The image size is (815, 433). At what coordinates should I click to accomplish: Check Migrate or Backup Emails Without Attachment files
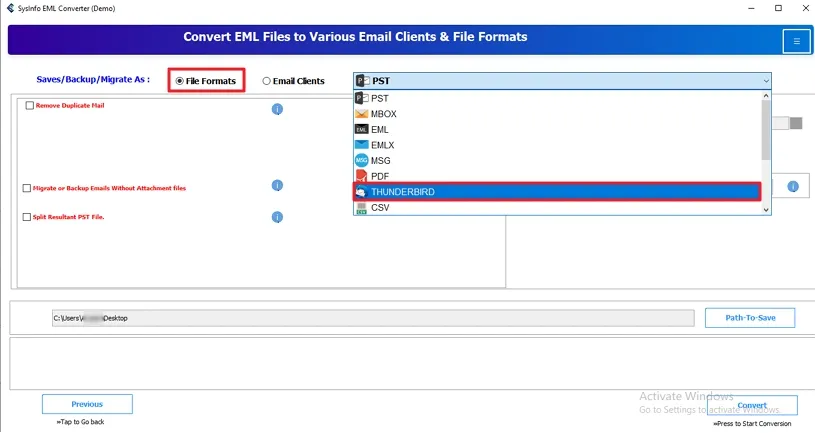(x=27, y=188)
